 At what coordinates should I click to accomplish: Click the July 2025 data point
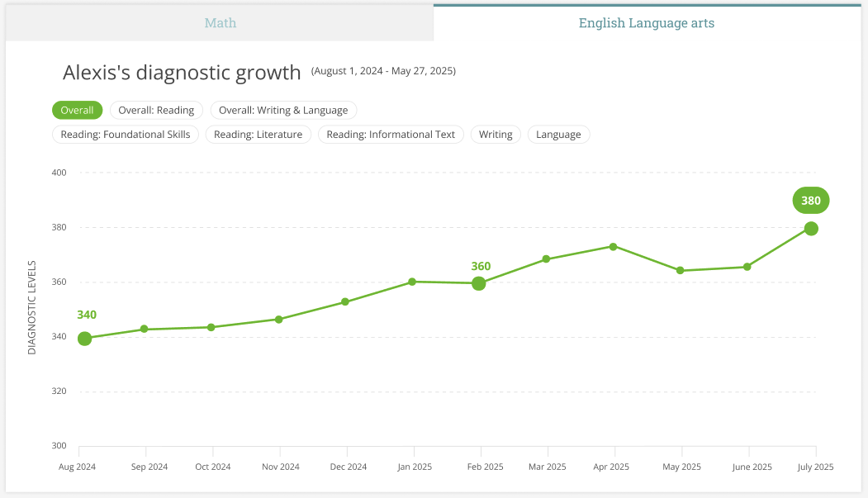[811, 229]
